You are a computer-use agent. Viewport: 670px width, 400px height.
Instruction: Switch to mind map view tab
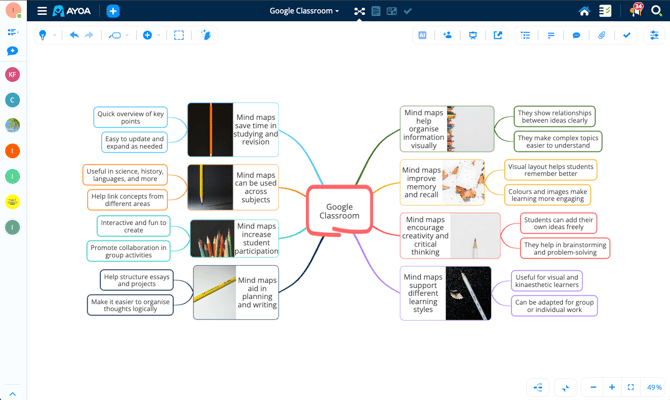(x=359, y=11)
